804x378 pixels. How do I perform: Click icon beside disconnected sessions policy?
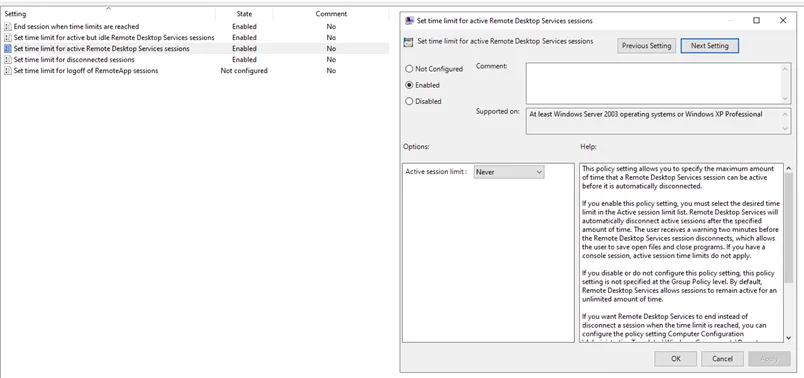point(7,60)
